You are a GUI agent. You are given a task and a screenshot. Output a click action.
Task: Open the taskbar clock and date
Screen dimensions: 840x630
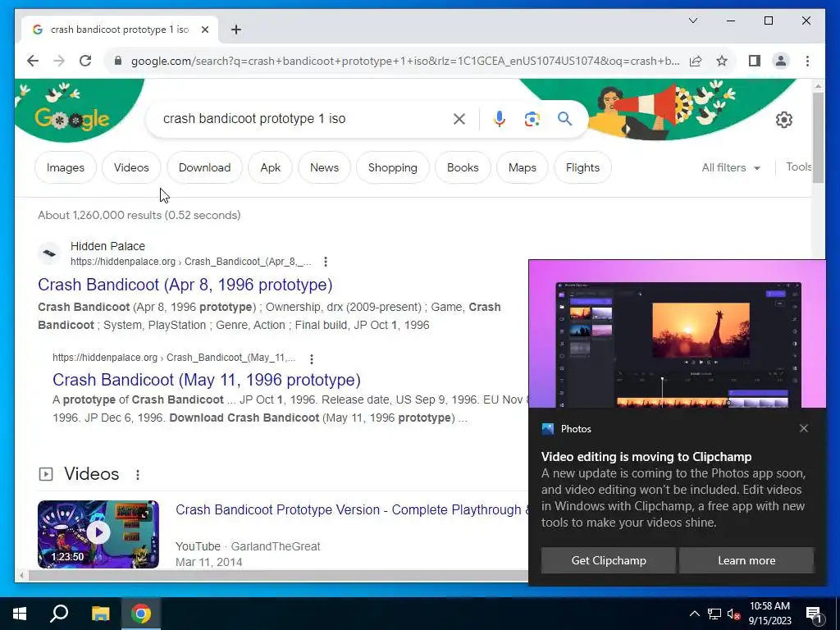click(769, 614)
